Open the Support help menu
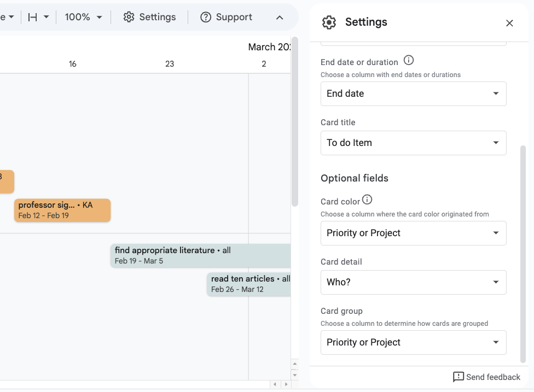This screenshot has height=392, width=534. pyautogui.click(x=226, y=17)
